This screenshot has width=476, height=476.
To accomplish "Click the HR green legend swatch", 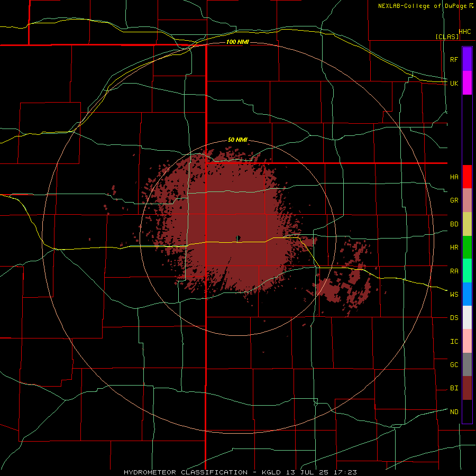I will [467, 248].
